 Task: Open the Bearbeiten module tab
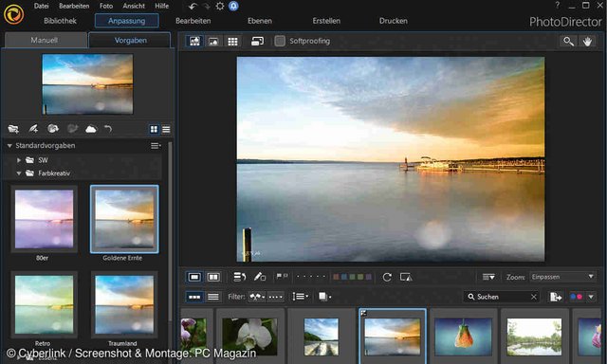[193, 21]
